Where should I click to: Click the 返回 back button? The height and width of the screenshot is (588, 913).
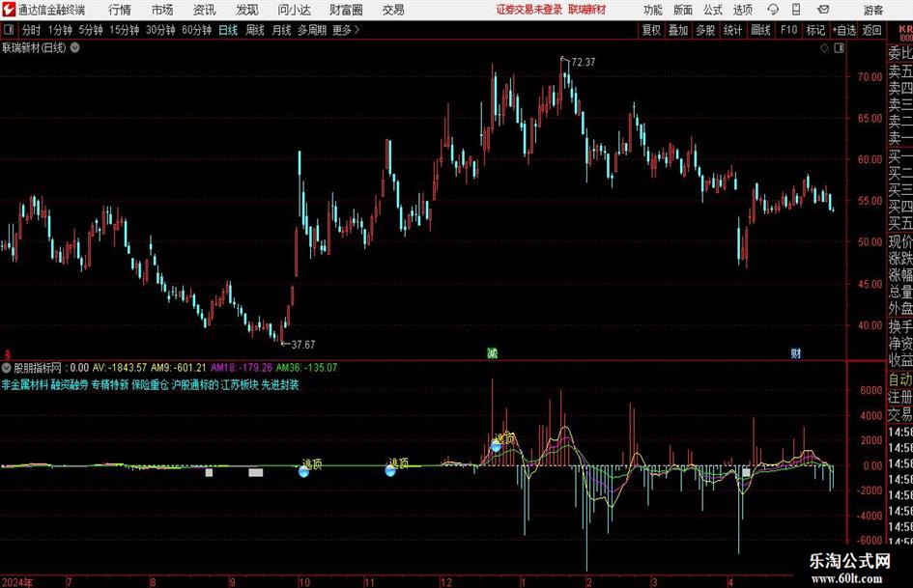coord(871,30)
